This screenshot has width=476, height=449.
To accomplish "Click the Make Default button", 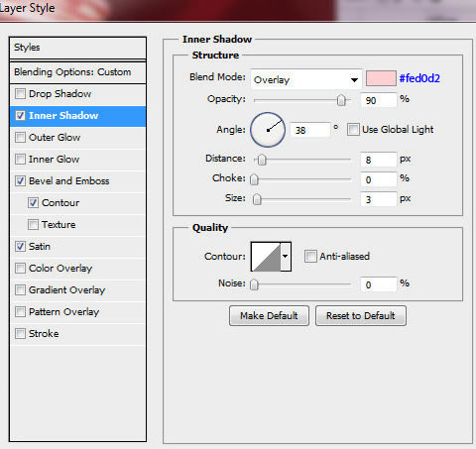I will (x=269, y=316).
